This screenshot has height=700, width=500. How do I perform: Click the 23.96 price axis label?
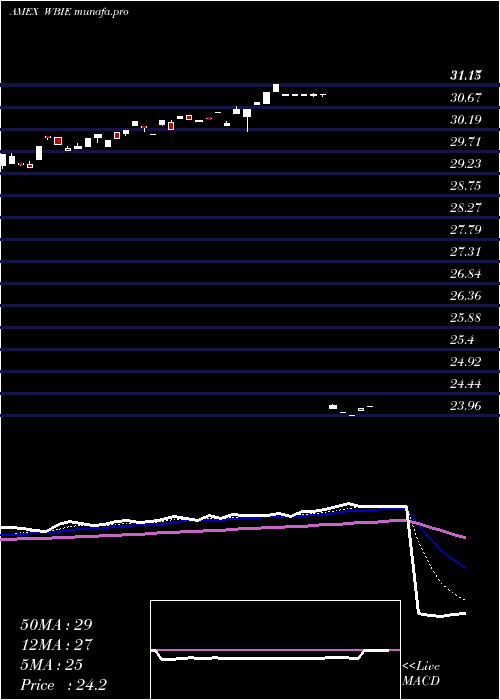(x=466, y=406)
